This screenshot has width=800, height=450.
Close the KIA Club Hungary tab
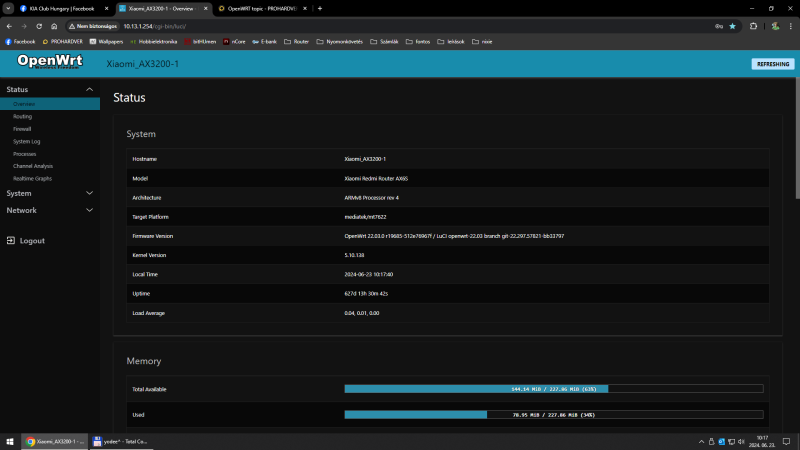tap(106, 9)
